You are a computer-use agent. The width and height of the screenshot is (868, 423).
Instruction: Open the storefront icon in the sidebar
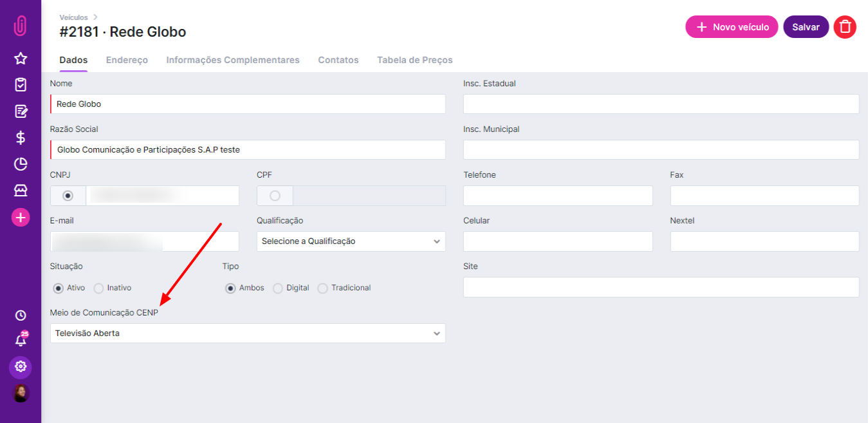[21, 191]
